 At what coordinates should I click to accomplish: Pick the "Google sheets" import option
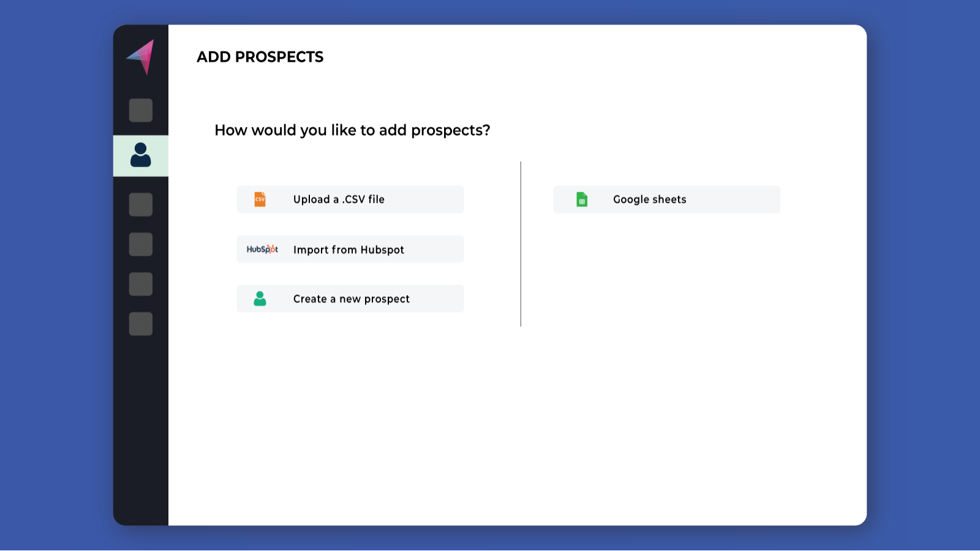pos(649,200)
